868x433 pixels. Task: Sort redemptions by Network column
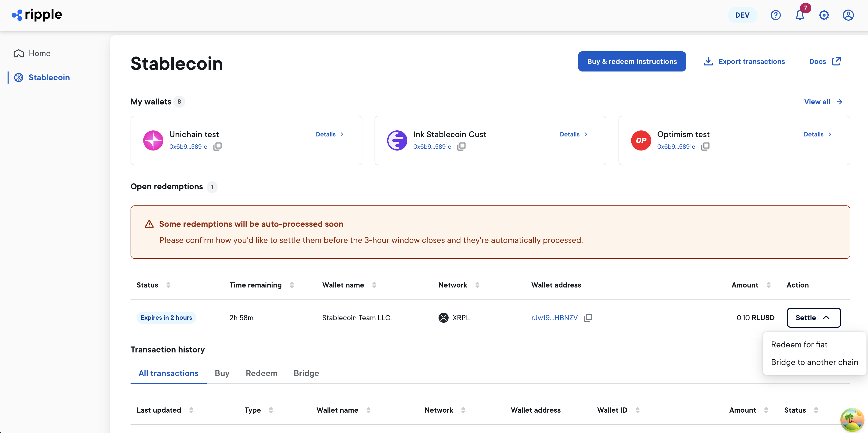pyautogui.click(x=477, y=285)
